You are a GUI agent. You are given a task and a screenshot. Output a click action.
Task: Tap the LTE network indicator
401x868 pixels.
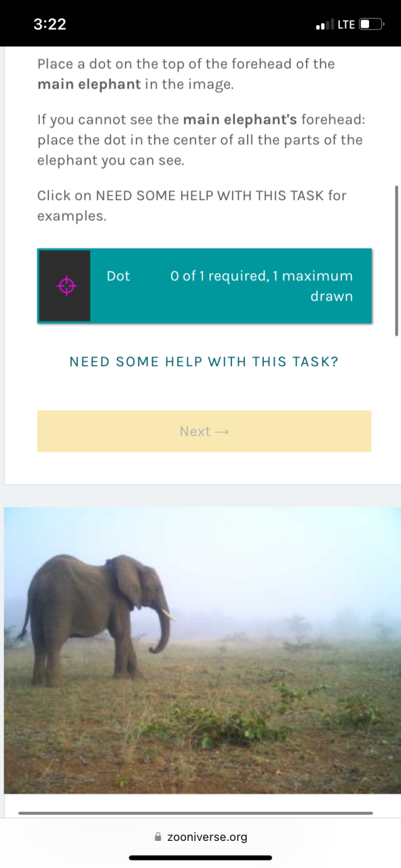tap(346, 24)
